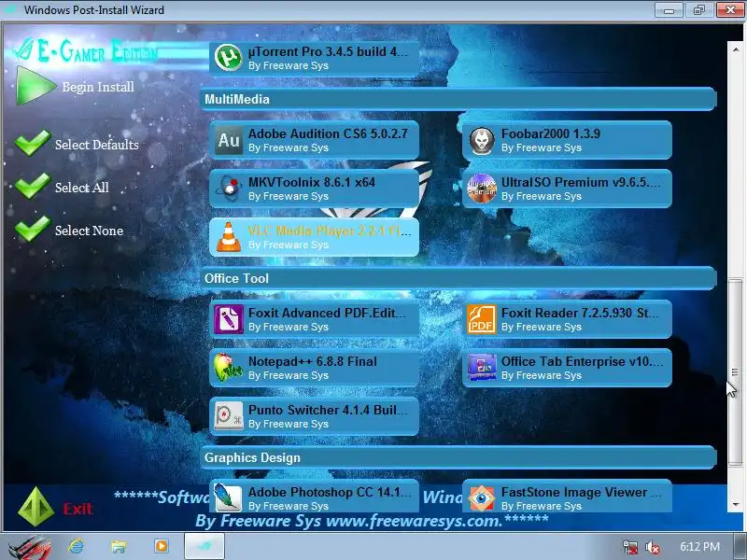Collapse the Graphics Design category header
747x560 pixels.
(458, 457)
